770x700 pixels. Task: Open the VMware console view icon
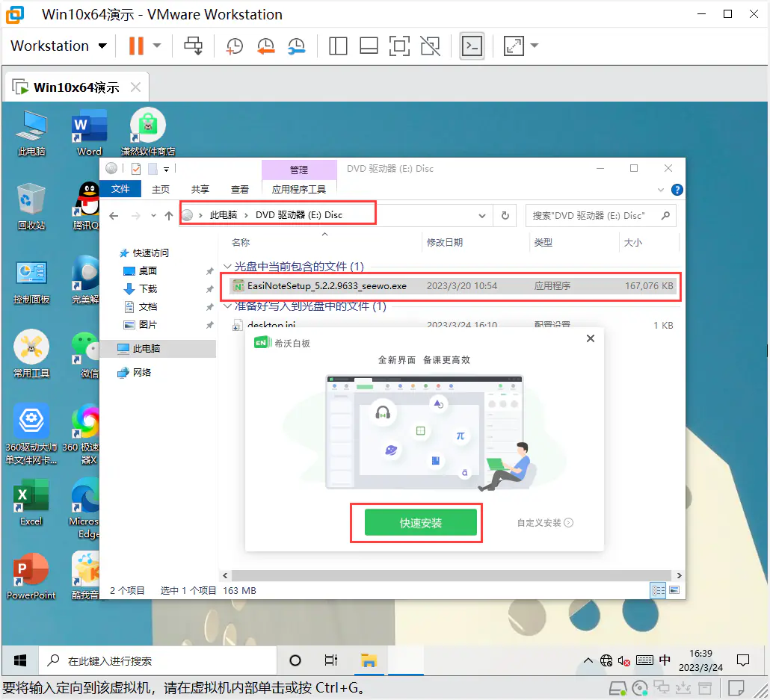pyautogui.click(x=472, y=46)
